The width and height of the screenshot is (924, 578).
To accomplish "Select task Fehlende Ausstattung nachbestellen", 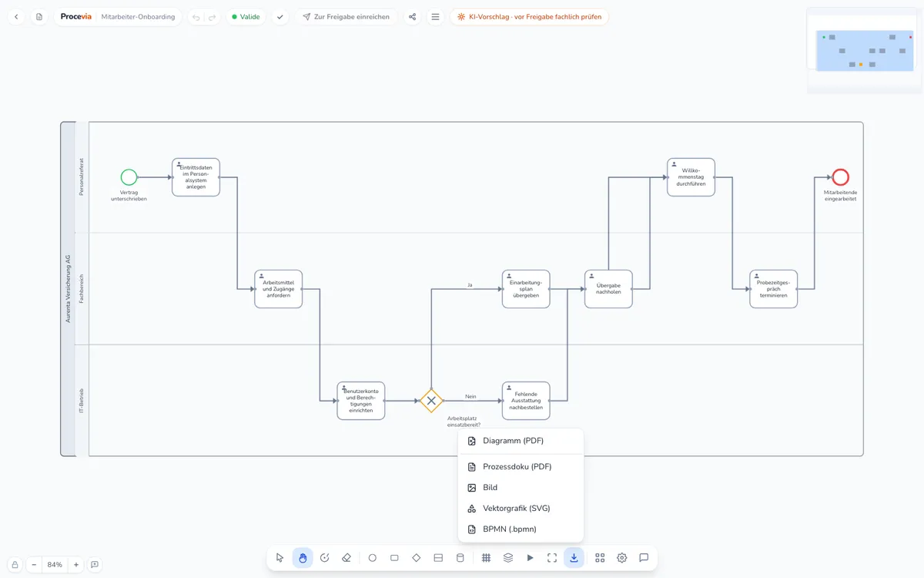I will pos(526,401).
